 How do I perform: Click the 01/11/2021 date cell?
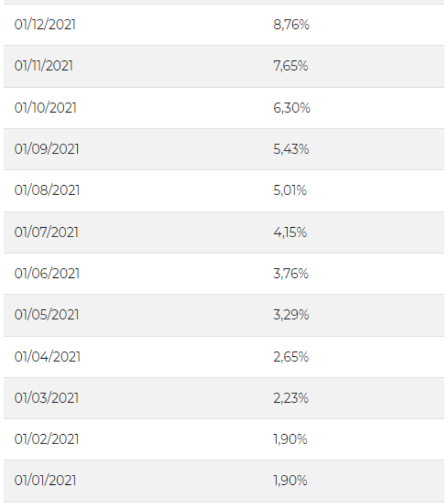coord(44,67)
